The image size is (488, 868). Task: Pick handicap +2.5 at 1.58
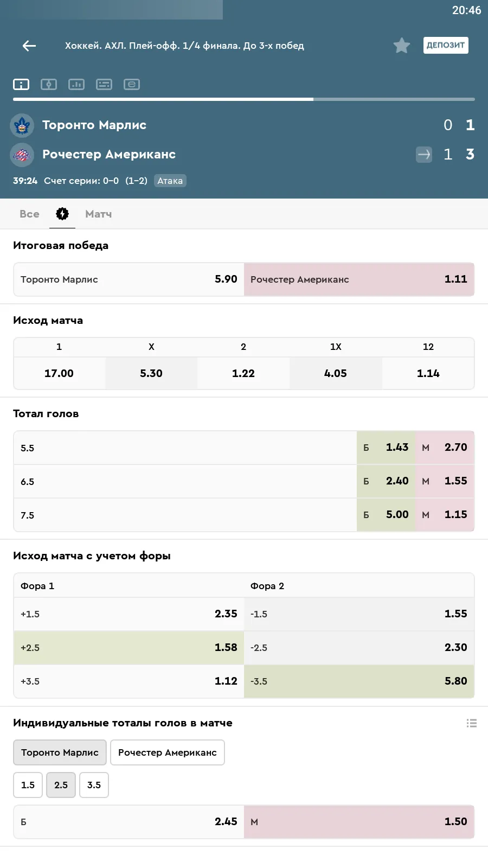coord(129,648)
